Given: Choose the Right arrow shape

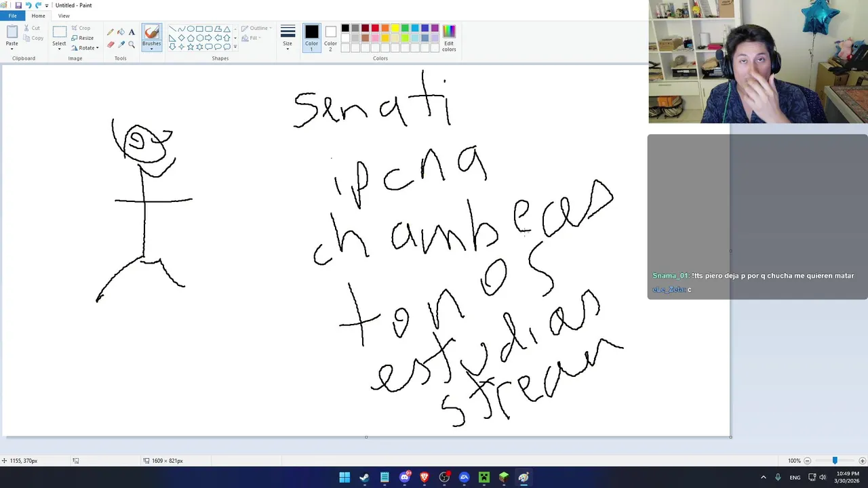Looking at the screenshot, I should (208, 38).
